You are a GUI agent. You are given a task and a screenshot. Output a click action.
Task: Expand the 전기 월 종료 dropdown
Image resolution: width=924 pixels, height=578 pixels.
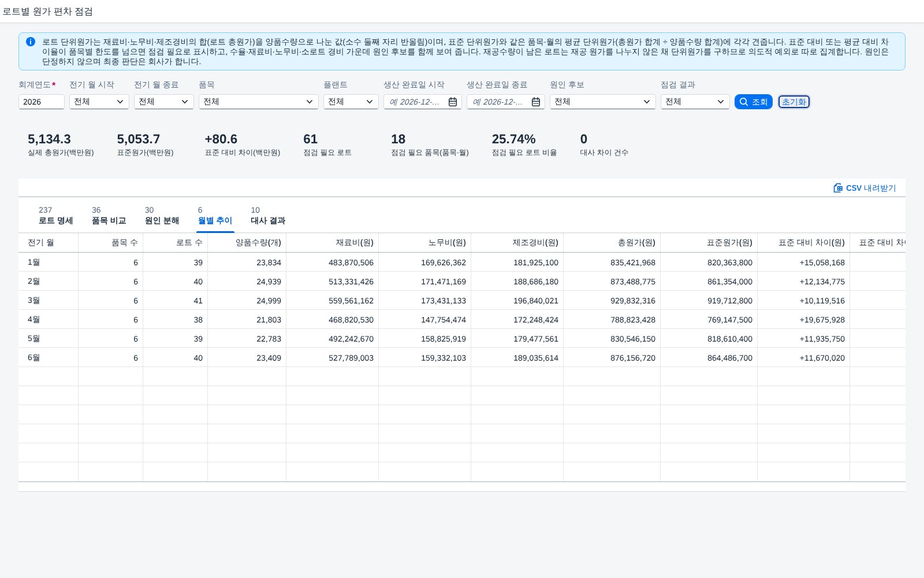coord(164,102)
